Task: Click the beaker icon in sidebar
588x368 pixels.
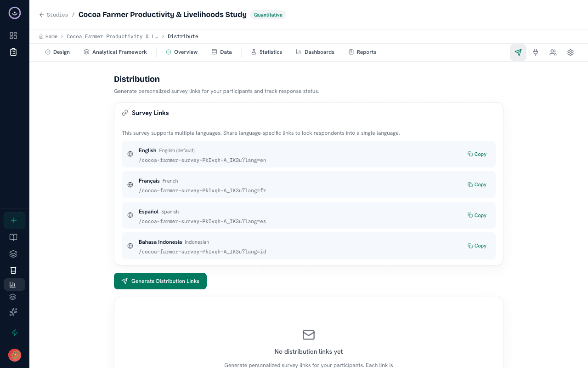Action: [13, 270]
